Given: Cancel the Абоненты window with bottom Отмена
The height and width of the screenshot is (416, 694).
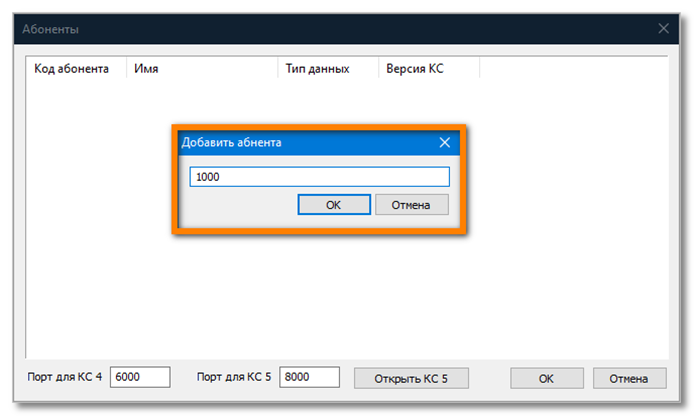Looking at the screenshot, I should [629, 378].
